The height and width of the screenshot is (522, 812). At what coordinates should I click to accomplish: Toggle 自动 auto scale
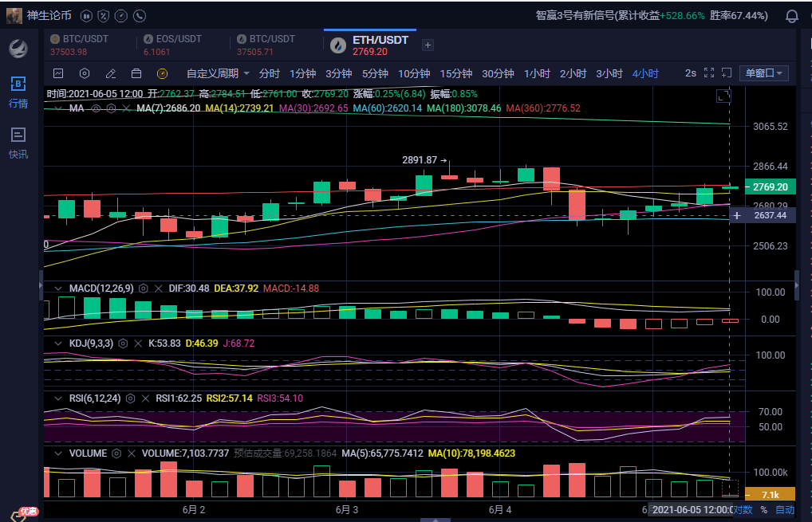(x=785, y=509)
